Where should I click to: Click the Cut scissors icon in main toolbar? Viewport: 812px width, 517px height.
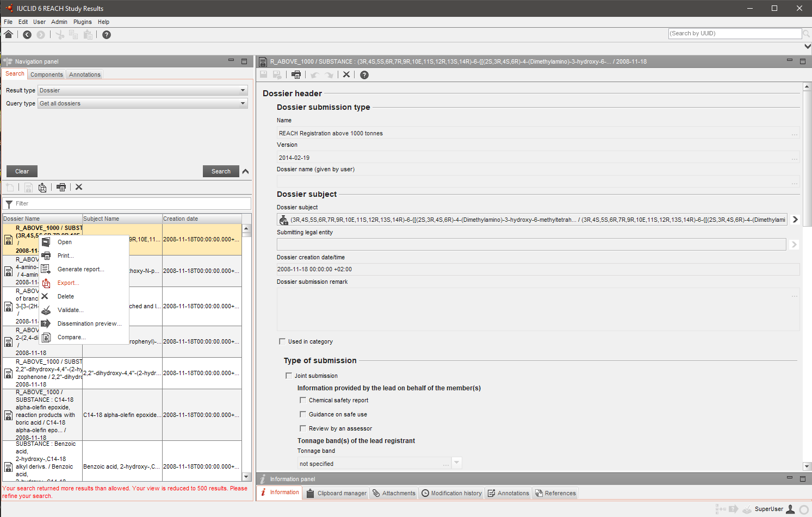point(60,35)
